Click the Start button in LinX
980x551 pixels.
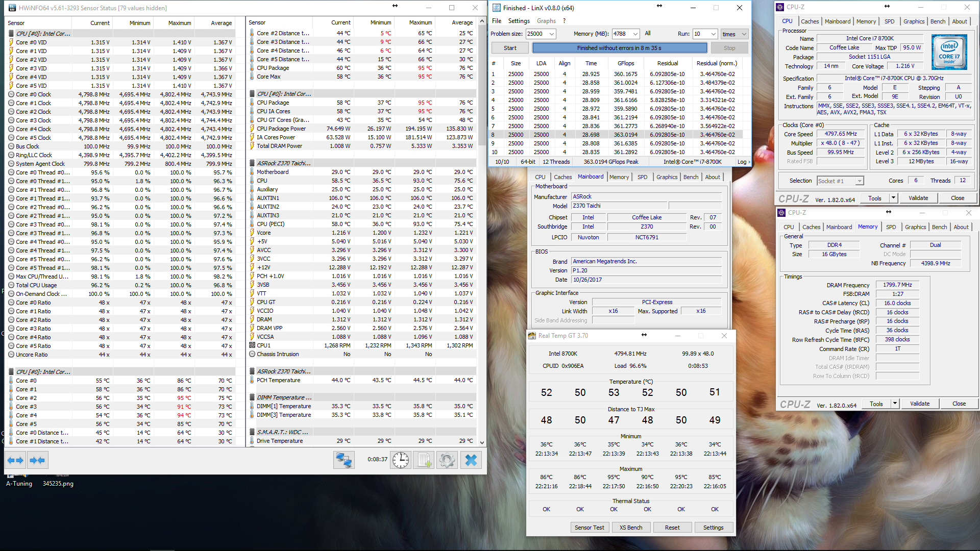point(510,48)
